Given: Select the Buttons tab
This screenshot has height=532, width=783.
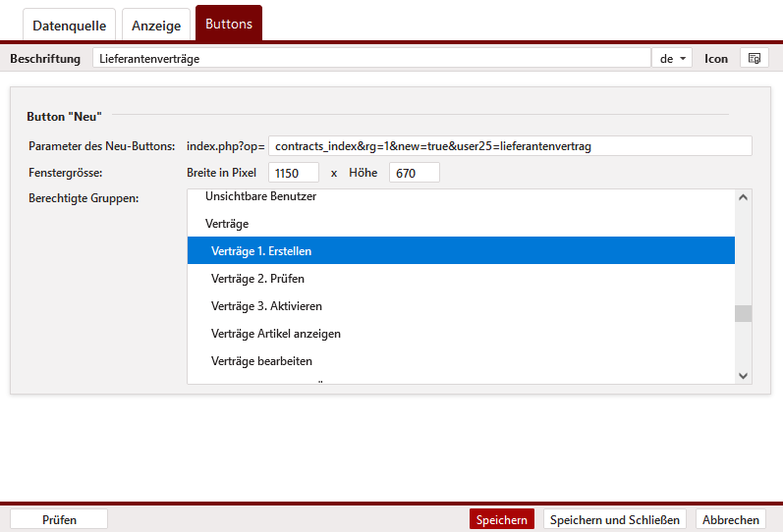Looking at the screenshot, I should pos(228,24).
